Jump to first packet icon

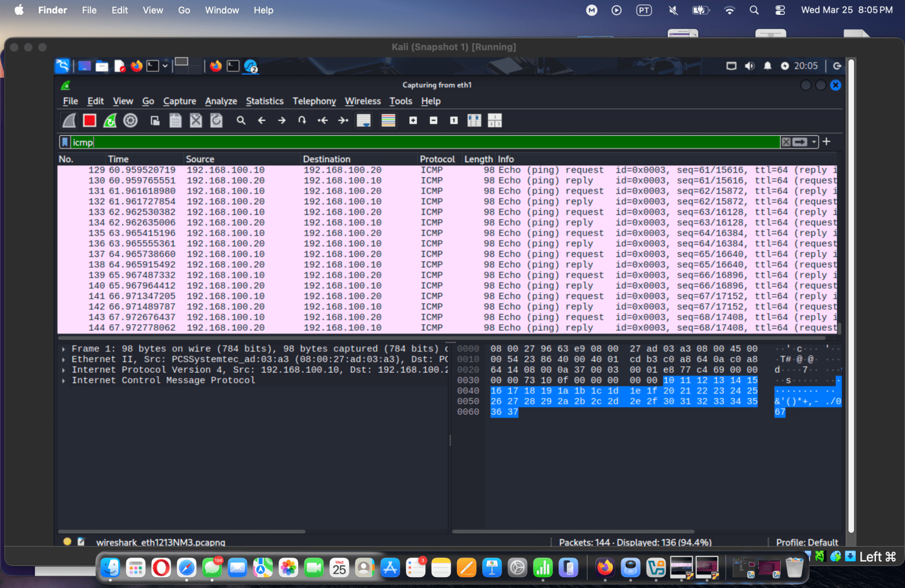click(x=323, y=121)
